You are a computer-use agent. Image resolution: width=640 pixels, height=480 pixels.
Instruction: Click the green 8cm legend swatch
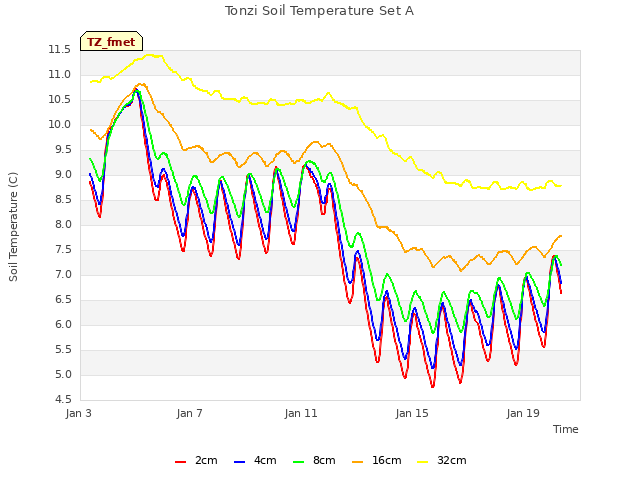pyautogui.click(x=299, y=462)
